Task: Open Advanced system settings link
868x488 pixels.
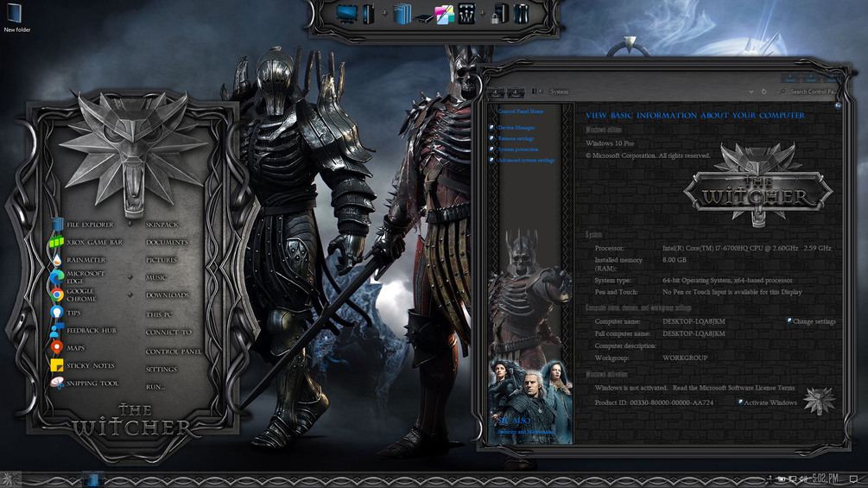Action: [526, 160]
